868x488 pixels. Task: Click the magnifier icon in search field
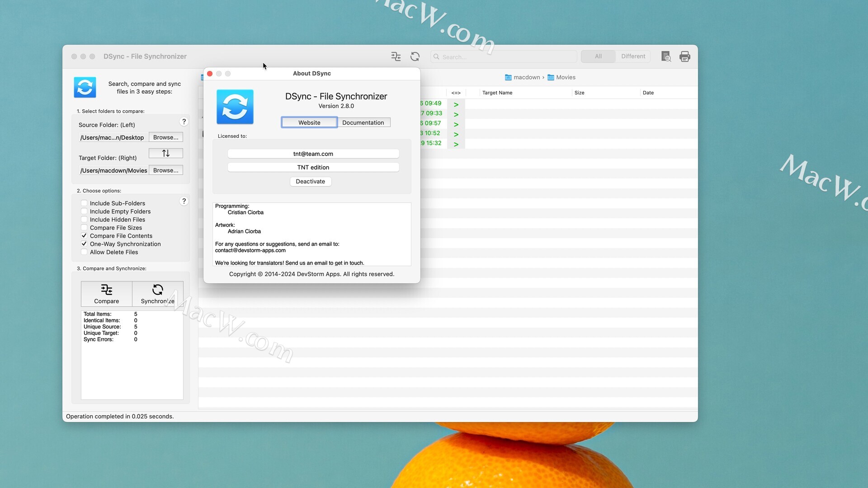pos(436,57)
